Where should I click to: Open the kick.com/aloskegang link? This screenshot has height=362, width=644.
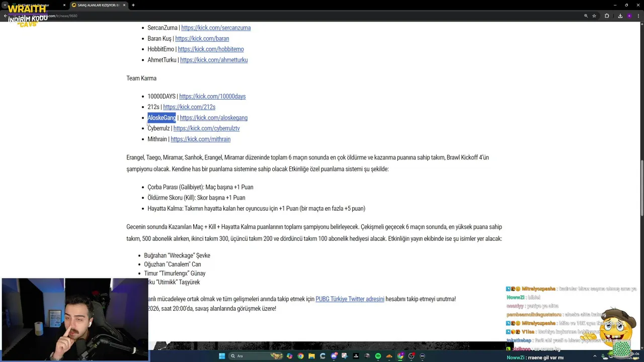(x=213, y=118)
